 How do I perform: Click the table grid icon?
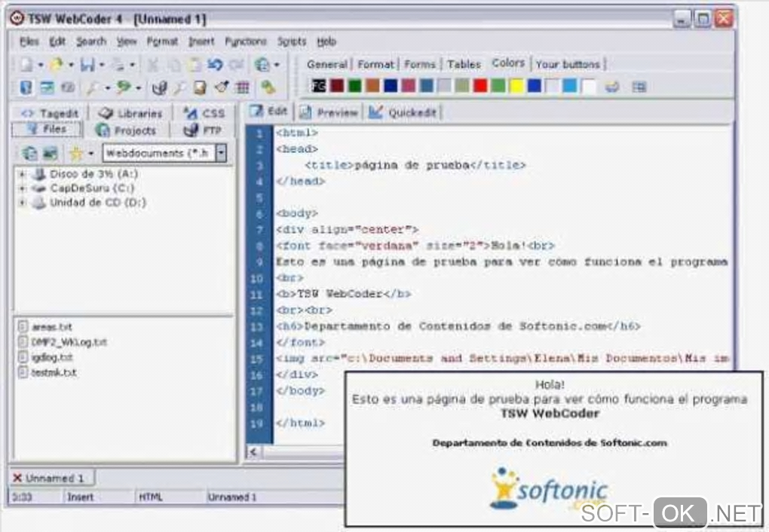pyautogui.click(x=242, y=87)
